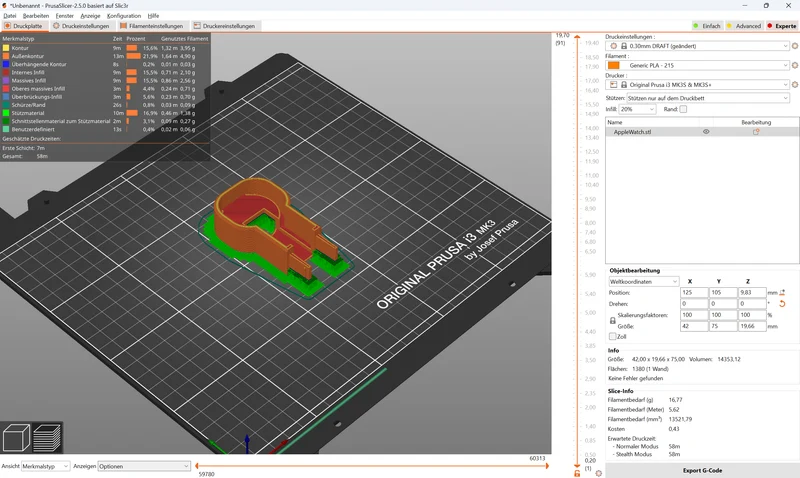Click the reset rotation arrow beside Drehen
Viewport: 800px width, 478px height.
[x=782, y=304]
